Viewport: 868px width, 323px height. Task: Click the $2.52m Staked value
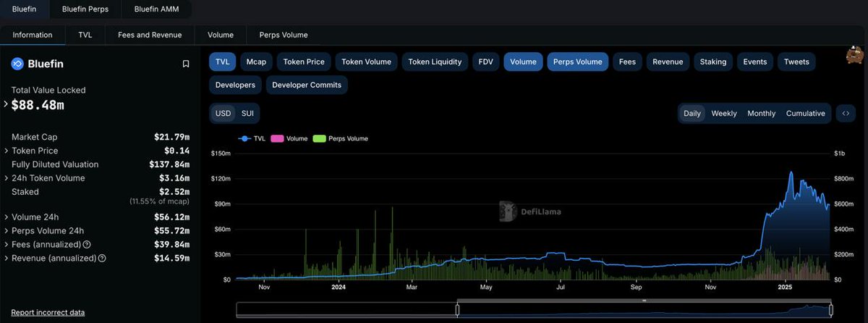point(174,192)
